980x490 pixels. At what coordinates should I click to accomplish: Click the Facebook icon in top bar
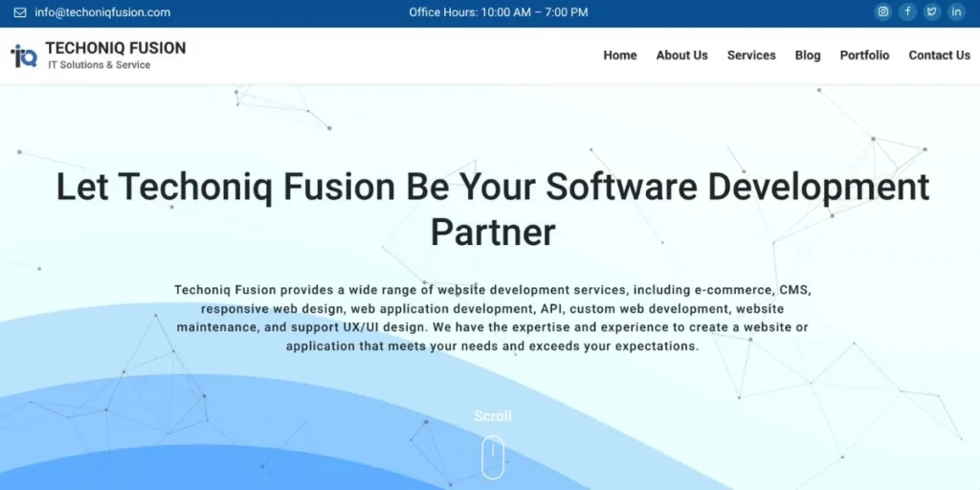[907, 12]
